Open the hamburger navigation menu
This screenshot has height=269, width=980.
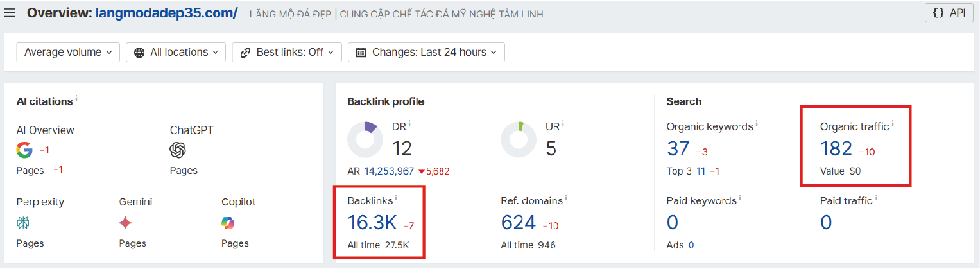point(10,13)
